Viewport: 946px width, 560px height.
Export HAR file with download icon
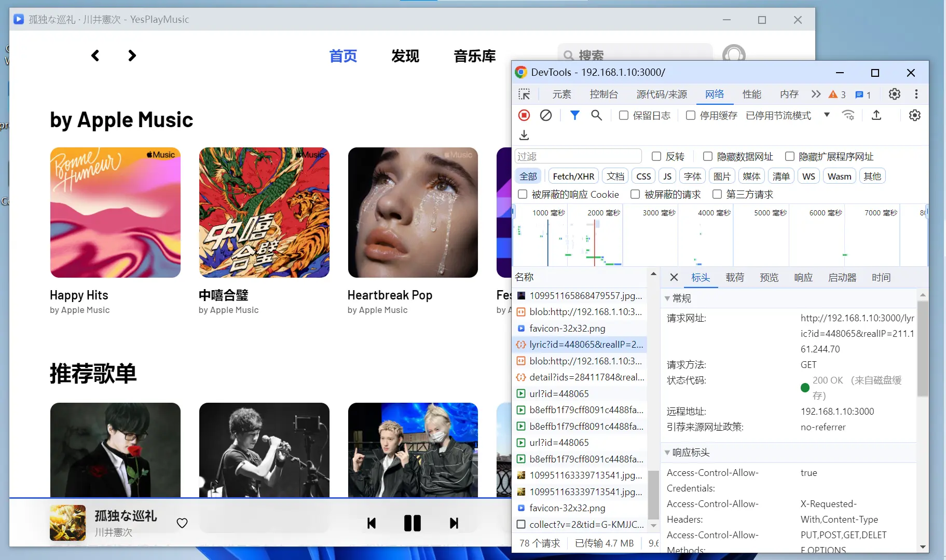(x=524, y=135)
